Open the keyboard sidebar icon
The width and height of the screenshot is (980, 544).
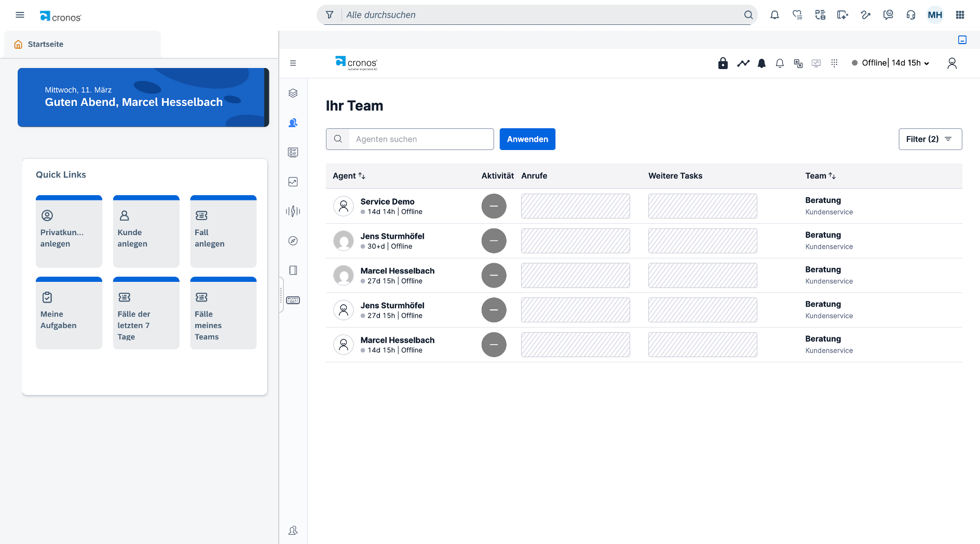[x=293, y=301]
